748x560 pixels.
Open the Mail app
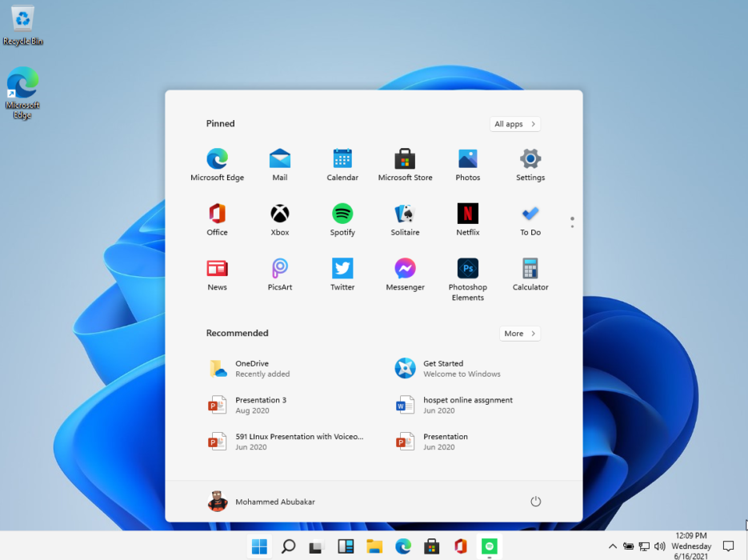click(279, 164)
